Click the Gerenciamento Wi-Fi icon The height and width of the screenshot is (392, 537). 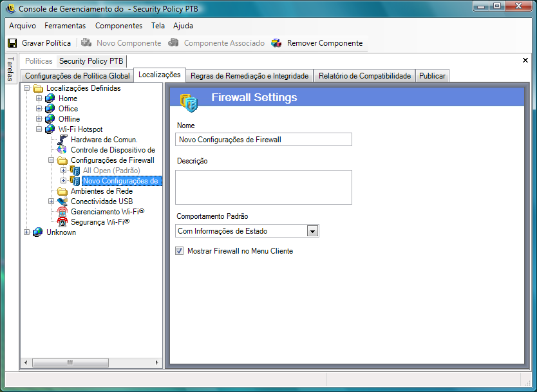pyautogui.click(x=62, y=212)
